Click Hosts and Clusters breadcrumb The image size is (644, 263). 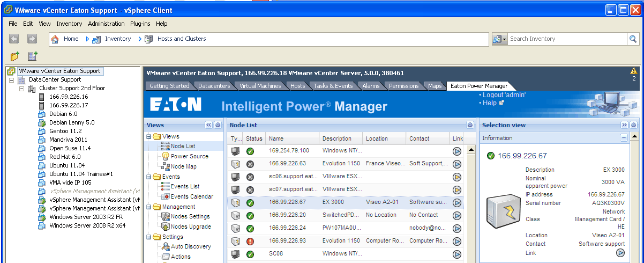click(x=182, y=39)
